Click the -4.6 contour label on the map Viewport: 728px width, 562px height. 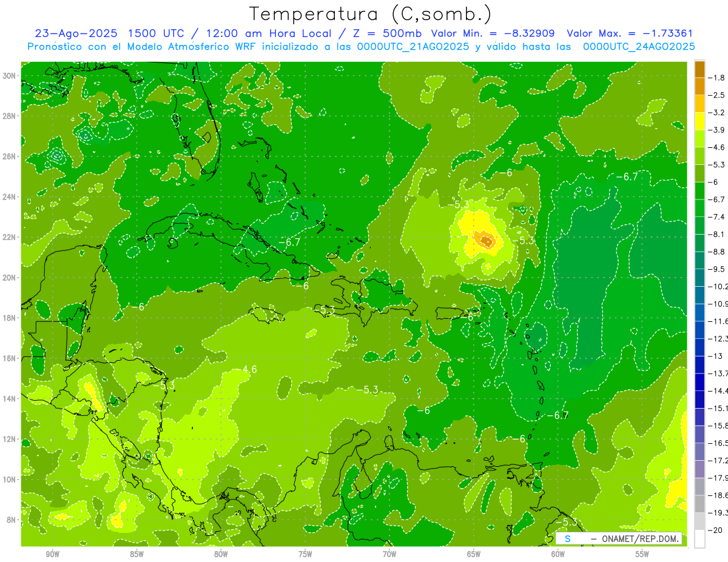(x=248, y=369)
